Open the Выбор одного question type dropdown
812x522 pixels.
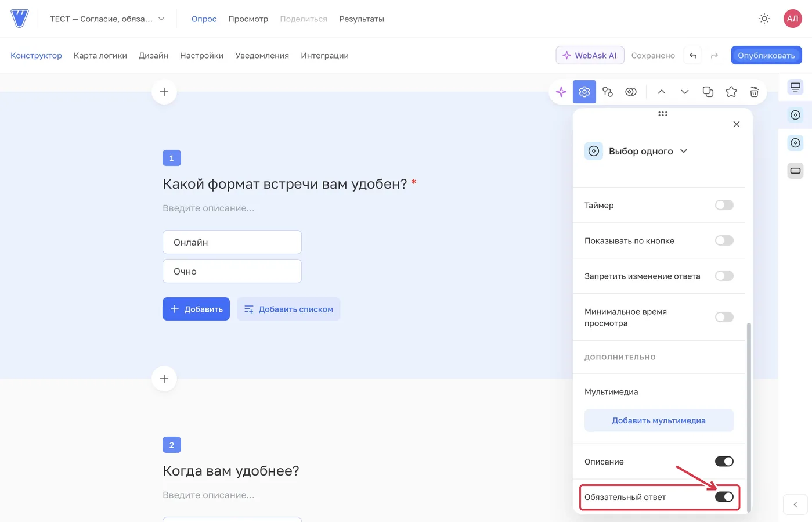[x=636, y=151]
